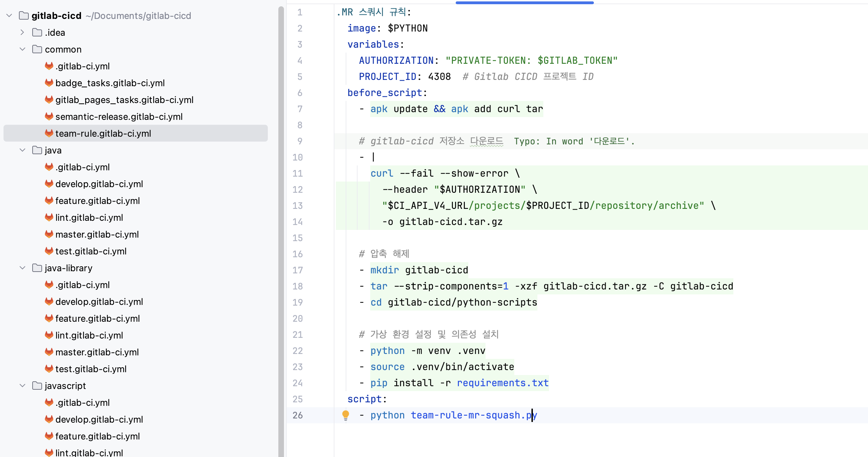Click the .idea folder icon
Image resolution: width=868 pixels, height=457 pixels.
point(37,32)
